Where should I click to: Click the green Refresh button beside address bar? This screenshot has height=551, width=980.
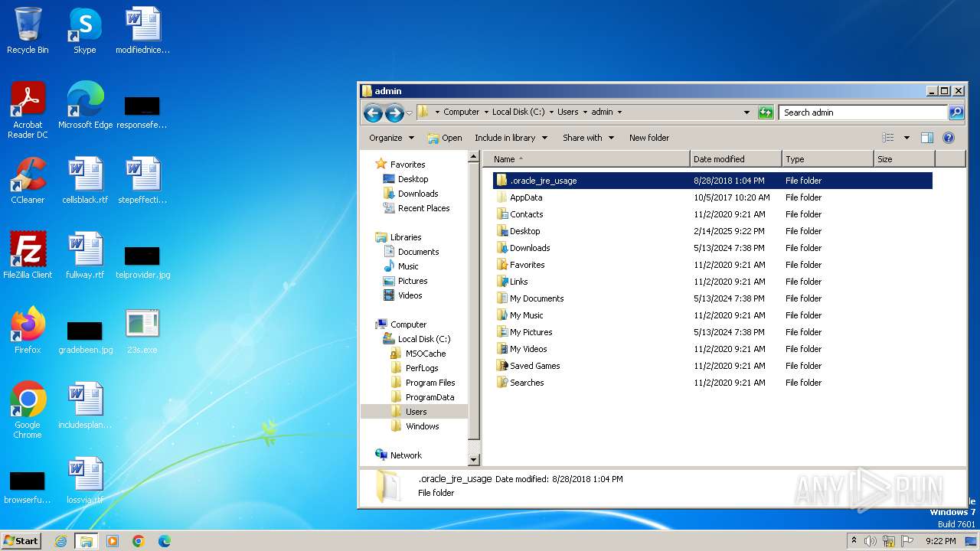coord(766,112)
